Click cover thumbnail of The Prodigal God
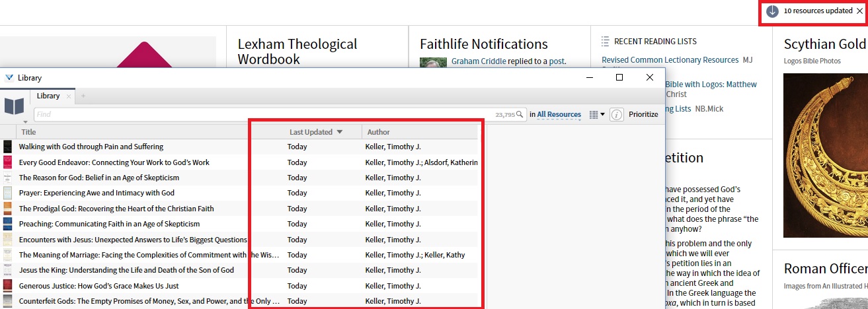The width and height of the screenshot is (868, 309). pos(7,209)
